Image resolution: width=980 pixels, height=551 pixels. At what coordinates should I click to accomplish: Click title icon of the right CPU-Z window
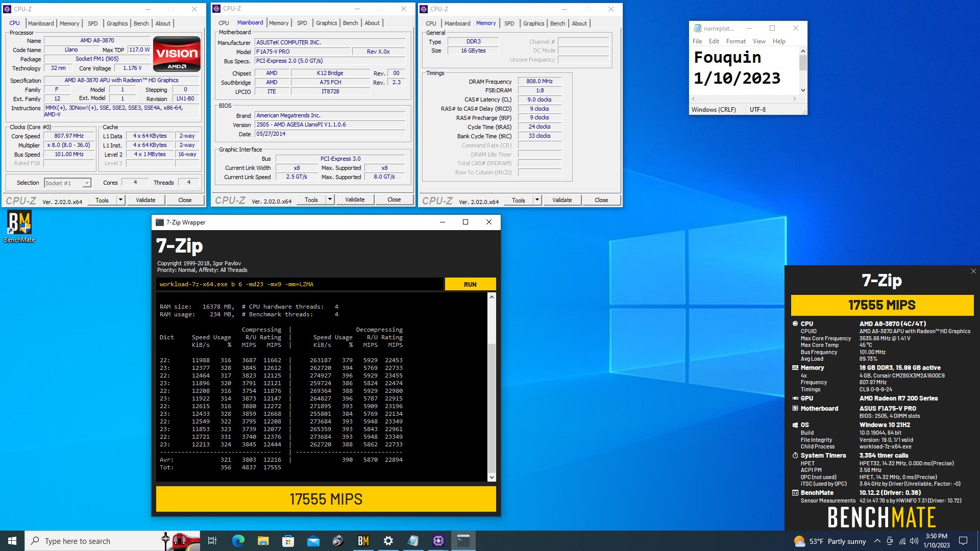pyautogui.click(x=424, y=9)
